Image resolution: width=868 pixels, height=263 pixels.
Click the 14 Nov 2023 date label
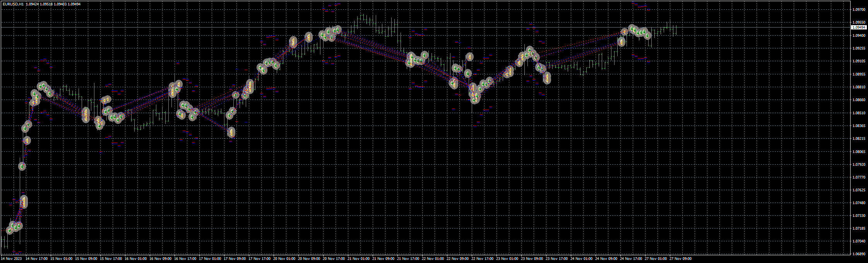point(11,258)
